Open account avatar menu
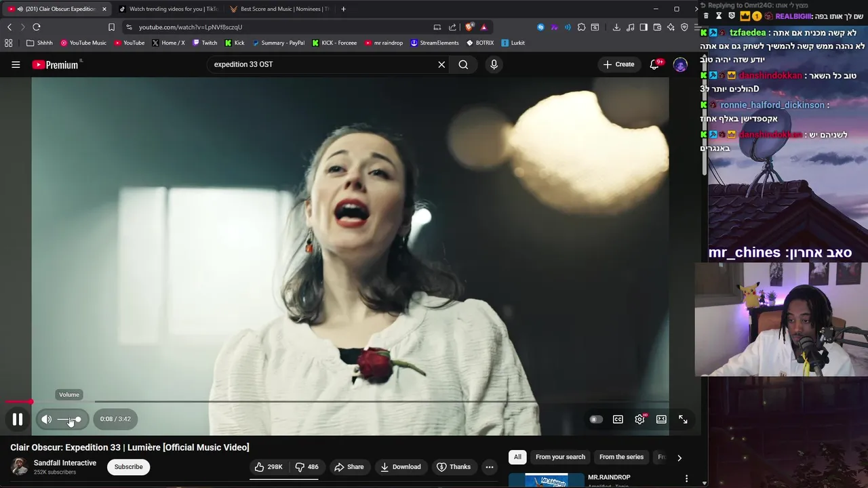The image size is (868, 488). pyautogui.click(x=680, y=64)
